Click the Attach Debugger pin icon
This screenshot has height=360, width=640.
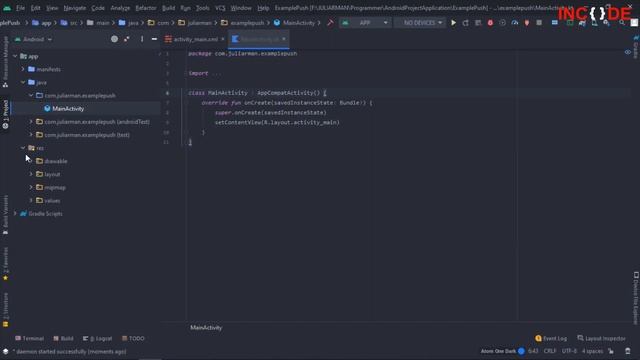tap(527, 23)
